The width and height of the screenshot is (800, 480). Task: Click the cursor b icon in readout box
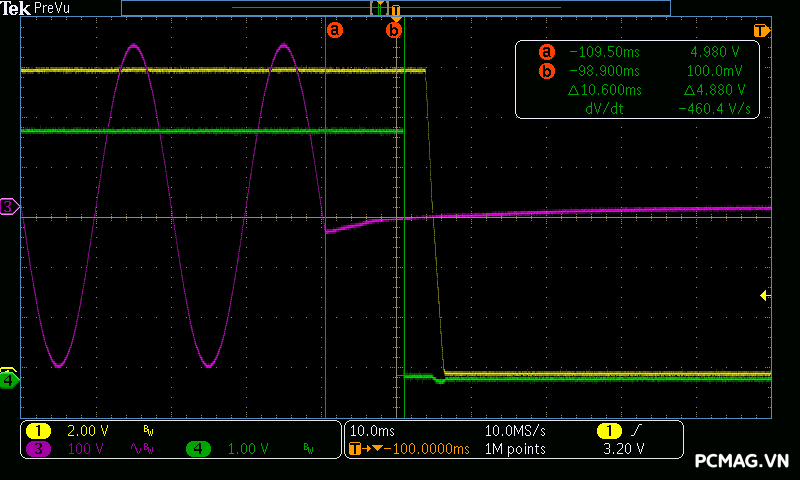pyautogui.click(x=546, y=71)
